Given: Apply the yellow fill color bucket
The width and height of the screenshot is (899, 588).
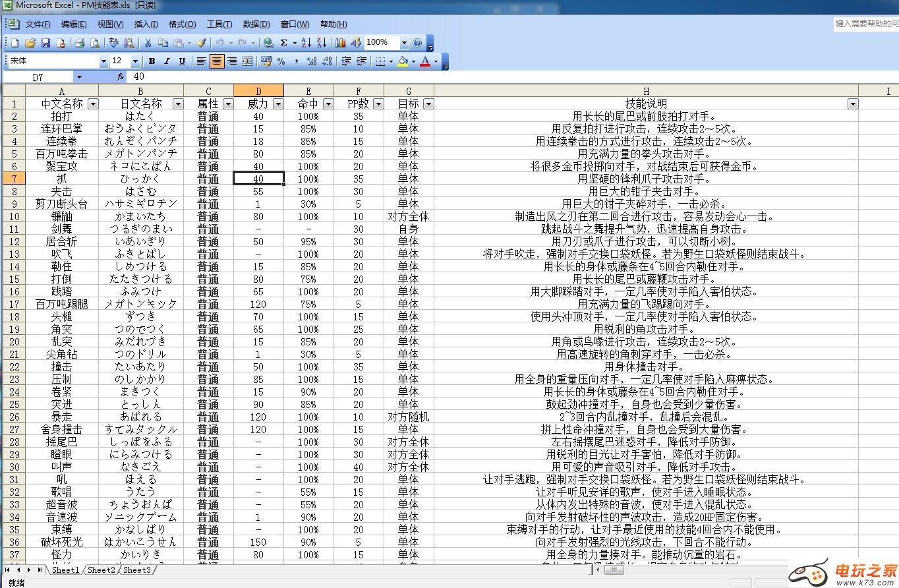Looking at the screenshot, I should pos(403,61).
